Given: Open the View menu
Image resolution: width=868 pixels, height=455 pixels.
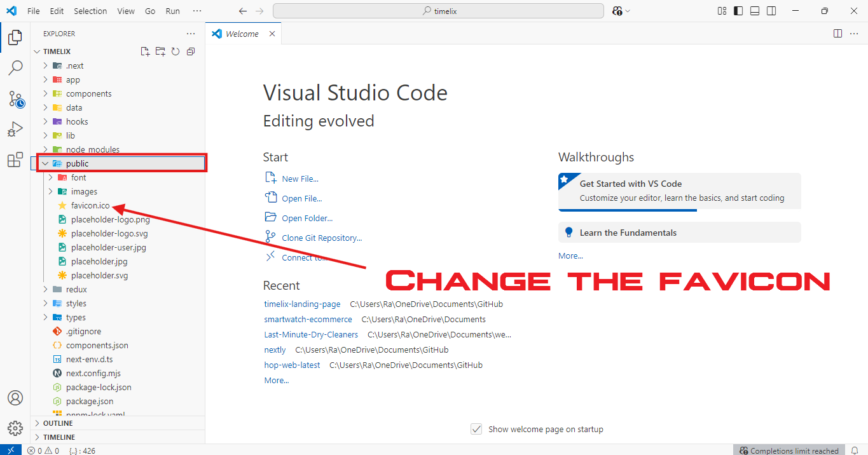Looking at the screenshot, I should click(x=126, y=11).
